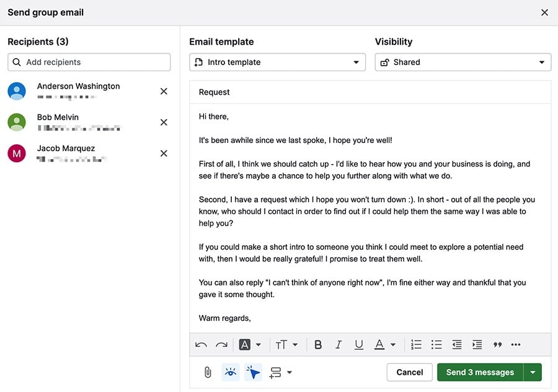Screen dimensions: 558x392
Task: Click the Add recipients search field
Action: tap(89, 62)
